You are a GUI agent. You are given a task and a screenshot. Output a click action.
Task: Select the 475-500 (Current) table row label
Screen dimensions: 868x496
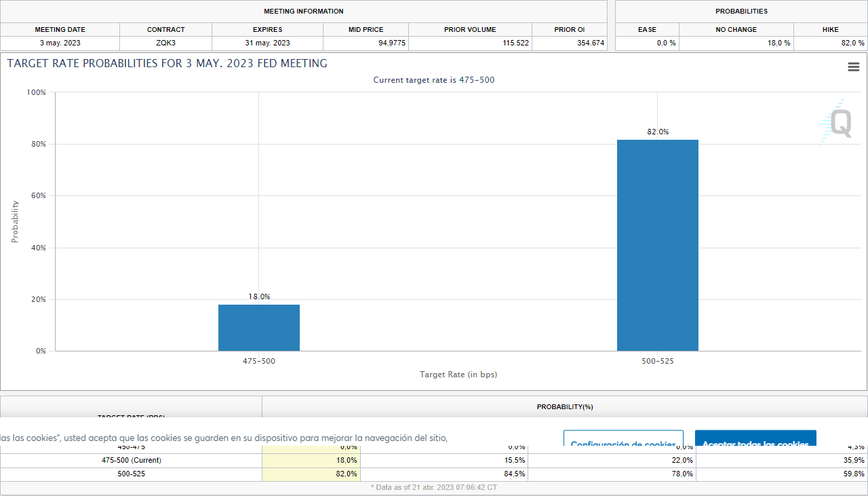pyautogui.click(x=131, y=460)
